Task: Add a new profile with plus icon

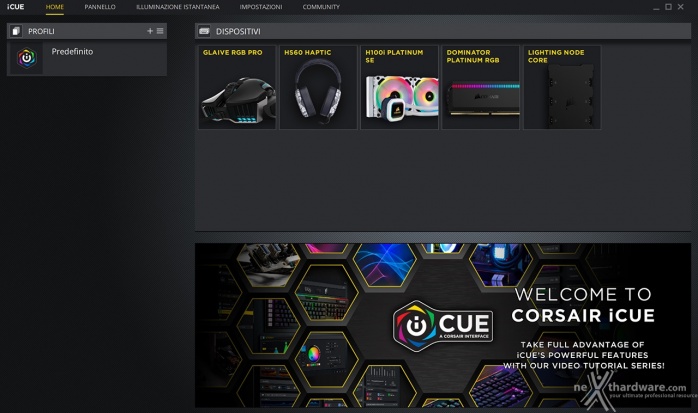Action: click(150, 31)
